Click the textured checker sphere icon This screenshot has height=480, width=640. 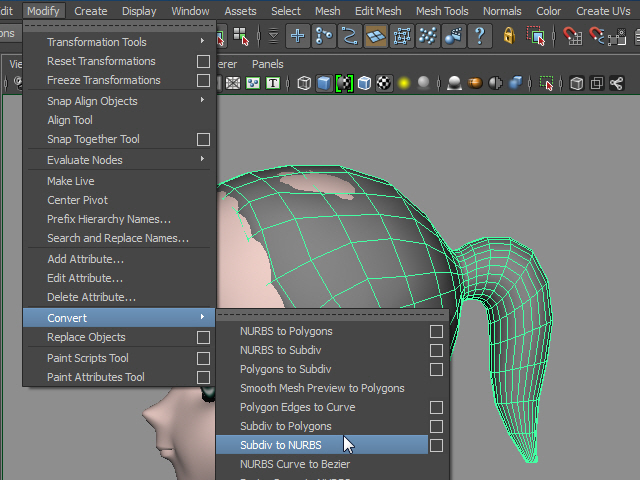[x=384, y=83]
